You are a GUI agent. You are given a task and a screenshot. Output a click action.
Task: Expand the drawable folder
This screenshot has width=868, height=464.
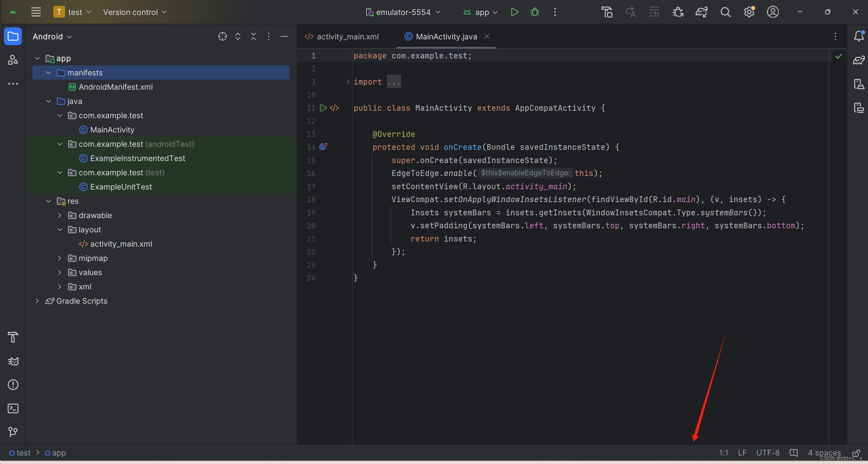pos(60,215)
